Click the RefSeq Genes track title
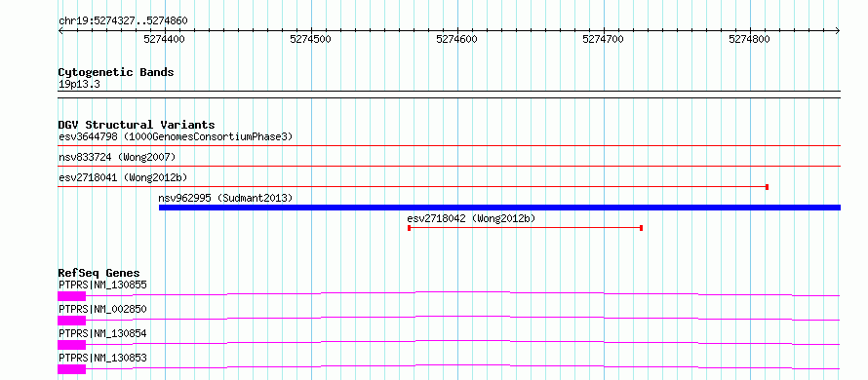The height and width of the screenshot is (380, 868). pos(99,273)
